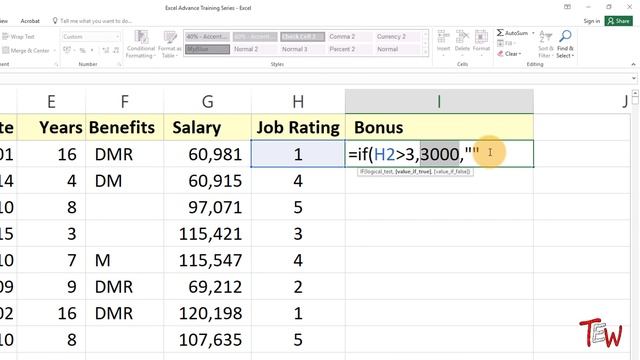Apply percent style formatting
Viewport: 640px width, 360px height.
pyautogui.click(x=82, y=50)
